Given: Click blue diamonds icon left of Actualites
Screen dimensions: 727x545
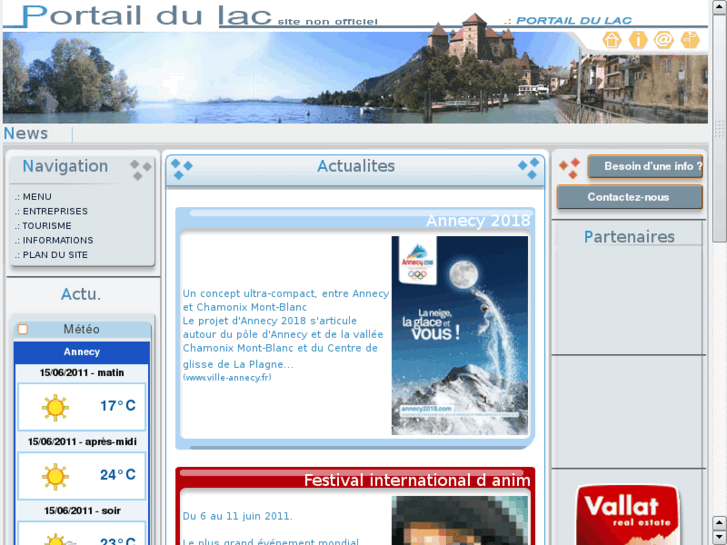Looking at the screenshot, I should [182, 169].
